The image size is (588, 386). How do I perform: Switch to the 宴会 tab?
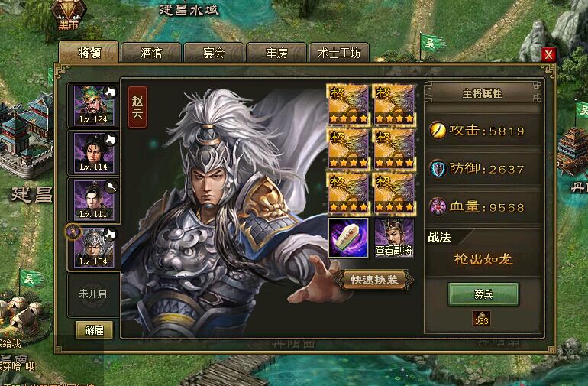click(214, 53)
